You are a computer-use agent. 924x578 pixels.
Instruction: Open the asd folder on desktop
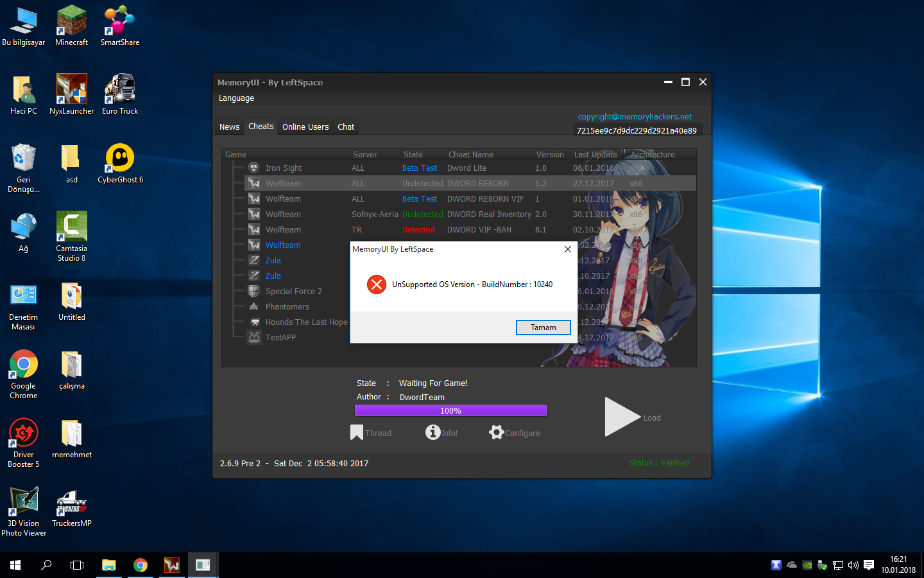click(72, 164)
